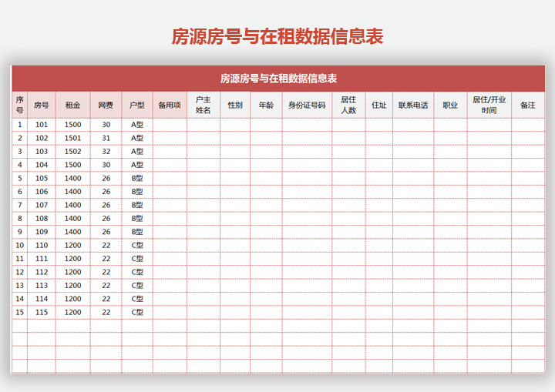The width and height of the screenshot is (555, 392).
Task: Select empty 备注 cell in room 110 row
Action: (x=528, y=245)
